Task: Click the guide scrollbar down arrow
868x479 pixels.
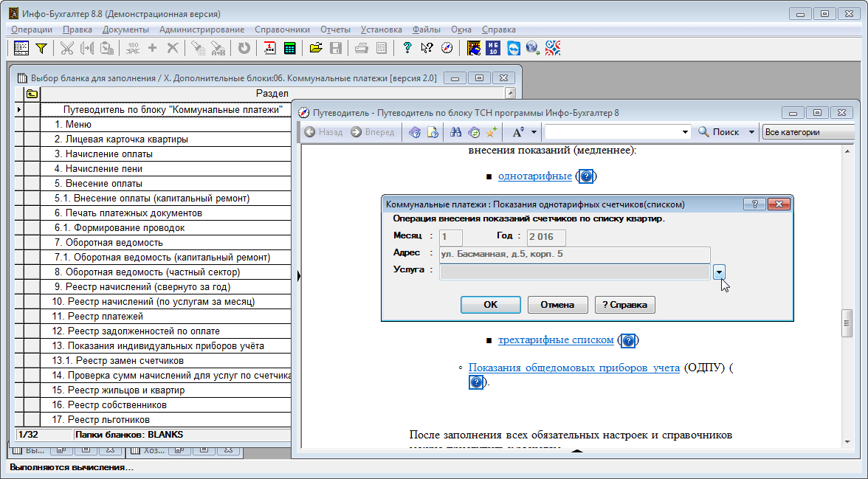Action: tap(847, 442)
